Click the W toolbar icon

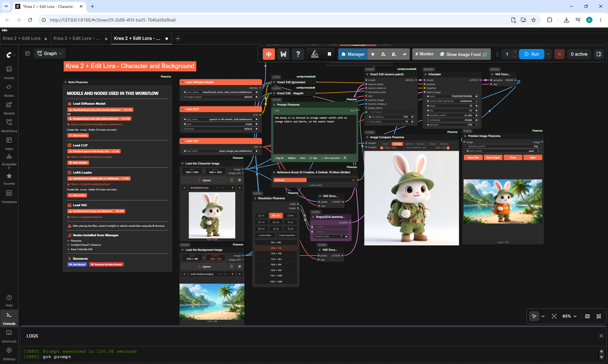[283, 54]
